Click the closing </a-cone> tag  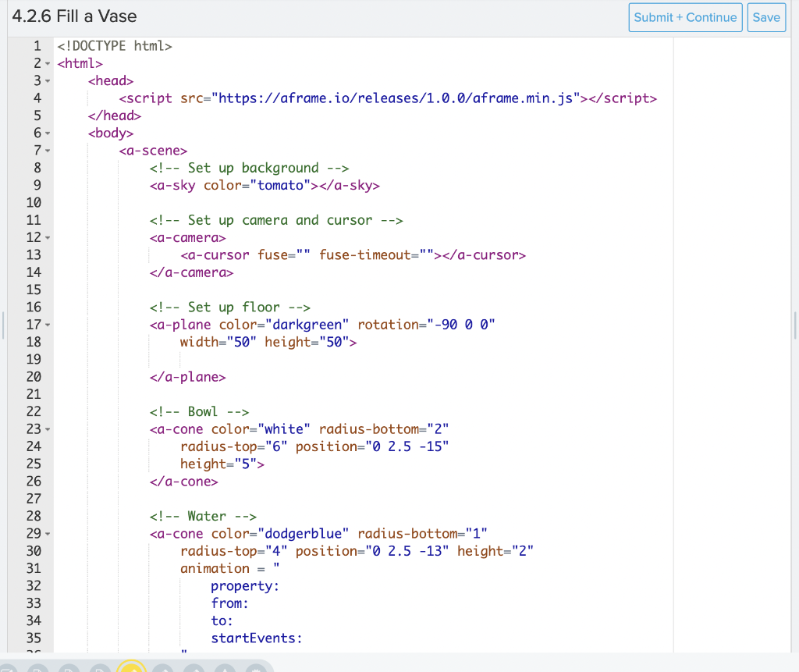pos(184,482)
